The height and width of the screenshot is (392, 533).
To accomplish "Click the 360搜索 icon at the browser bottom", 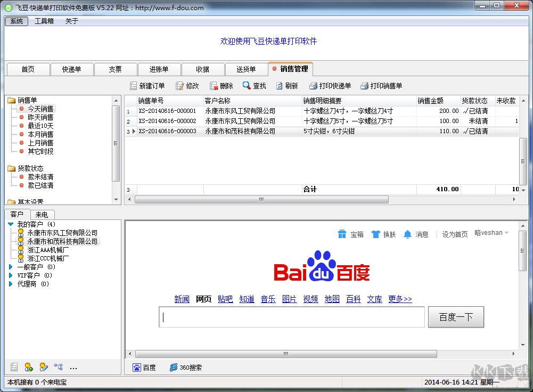I will click(x=174, y=367).
